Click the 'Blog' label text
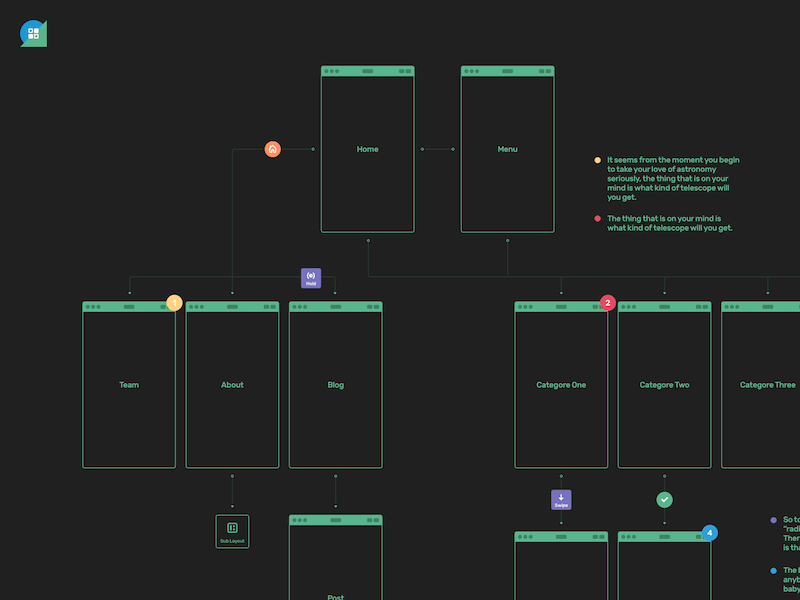This screenshot has height=600, width=800. pyautogui.click(x=336, y=385)
